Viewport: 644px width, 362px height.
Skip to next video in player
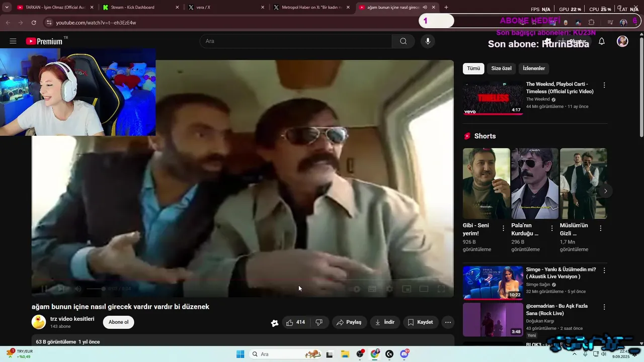point(61,289)
